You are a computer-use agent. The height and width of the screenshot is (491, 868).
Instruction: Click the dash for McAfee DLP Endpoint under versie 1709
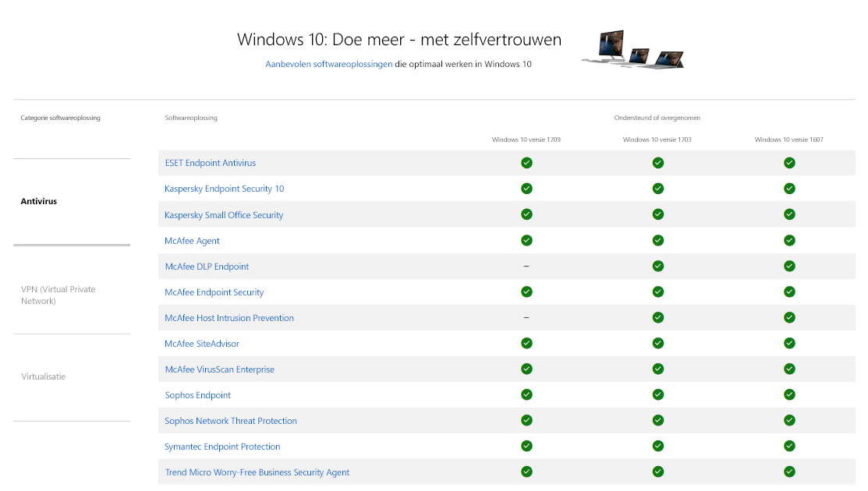526,266
